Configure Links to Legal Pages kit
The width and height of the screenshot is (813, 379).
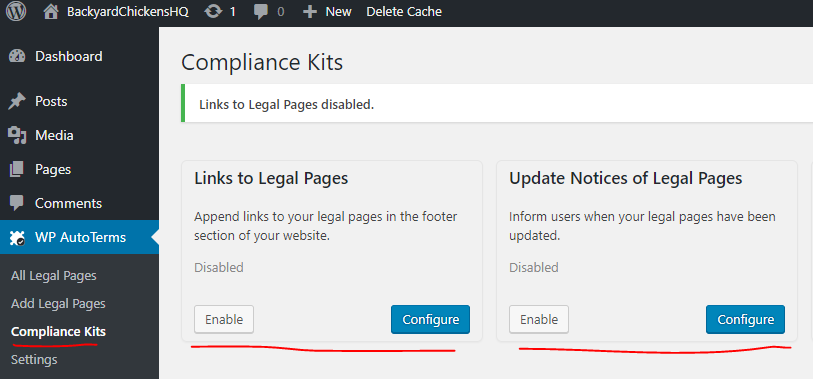pos(430,319)
